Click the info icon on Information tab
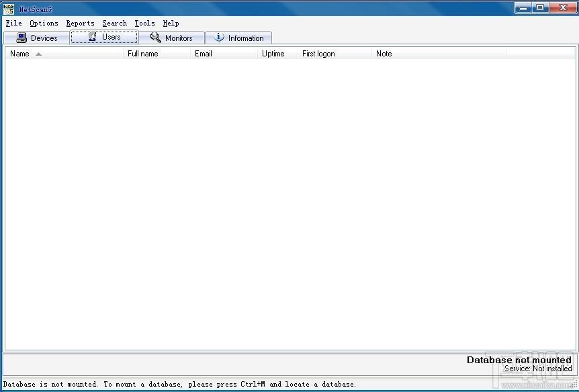This screenshot has width=579, height=392. 218,38
